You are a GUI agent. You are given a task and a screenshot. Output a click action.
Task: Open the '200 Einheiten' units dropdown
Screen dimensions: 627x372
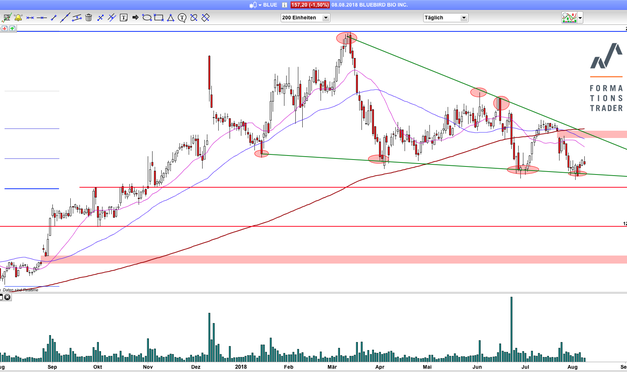[305, 18]
